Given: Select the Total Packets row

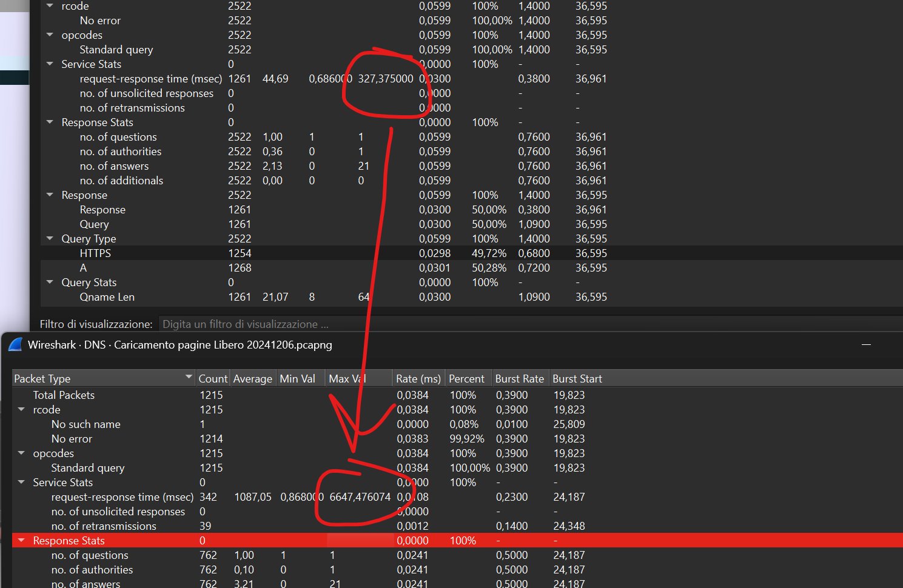Looking at the screenshot, I should (x=64, y=395).
